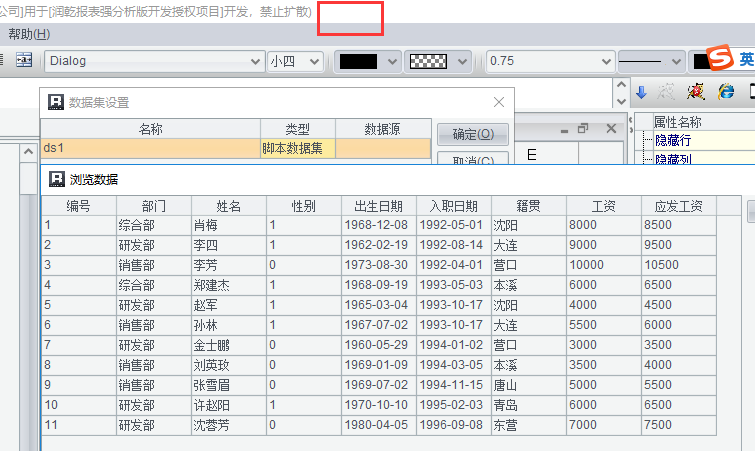
Task: Click the left panel scroll-up arrow
Action: coord(28,152)
